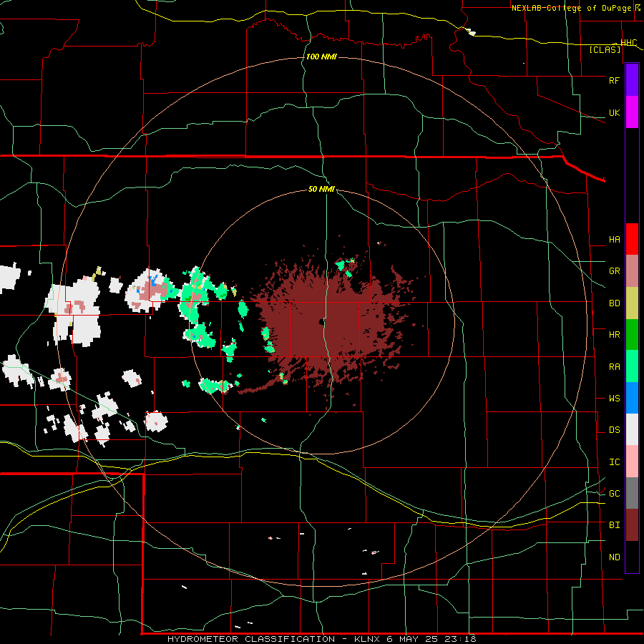
Task: Click the '100 NMI' range ring label
Action: pyautogui.click(x=321, y=57)
